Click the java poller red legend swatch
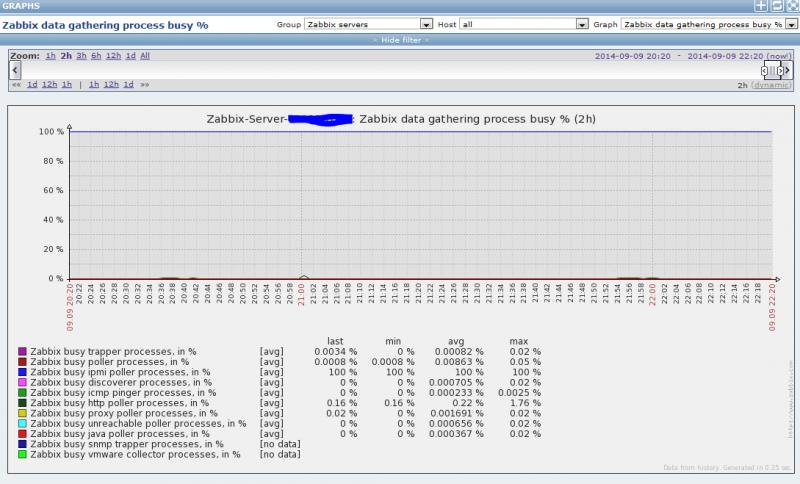The height and width of the screenshot is (484, 800). (22, 434)
